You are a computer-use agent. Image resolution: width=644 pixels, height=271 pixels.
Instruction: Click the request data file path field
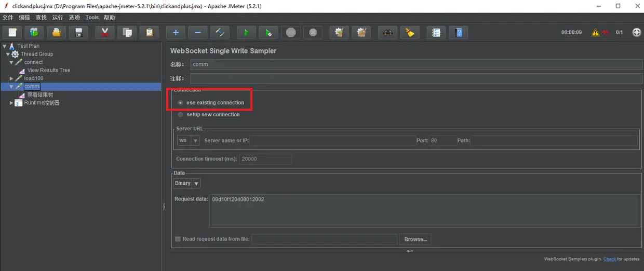pyautogui.click(x=324, y=239)
